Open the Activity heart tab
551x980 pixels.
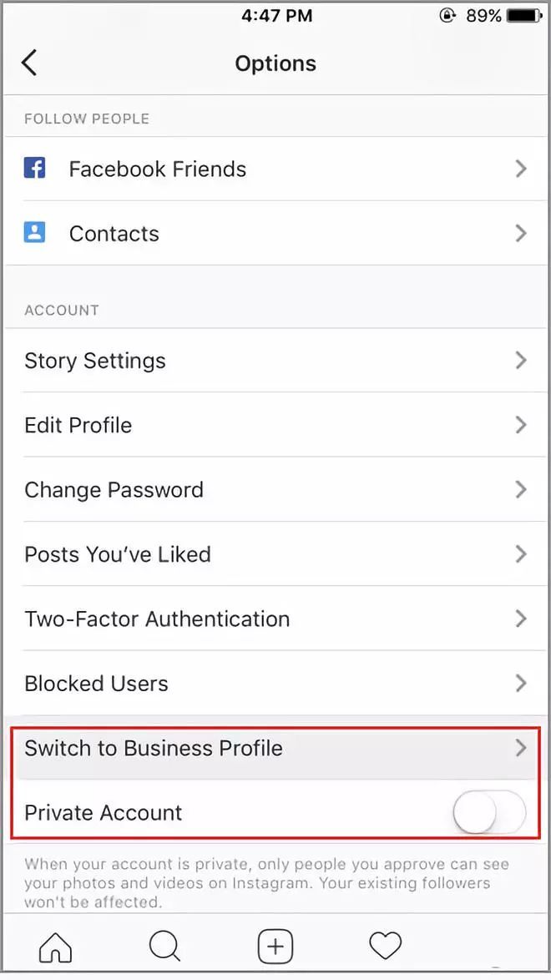coord(385,946)
